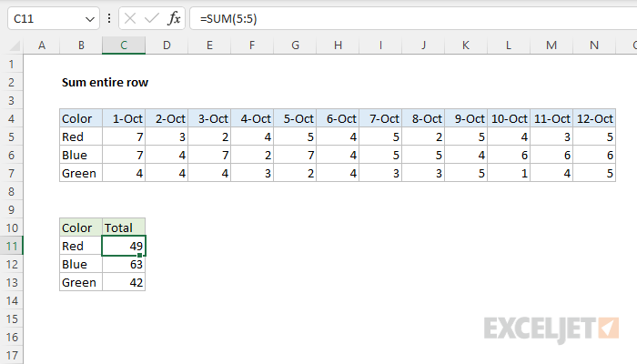Select row 5 header
This screenshot has width=637, height=364.
[13, 136]
